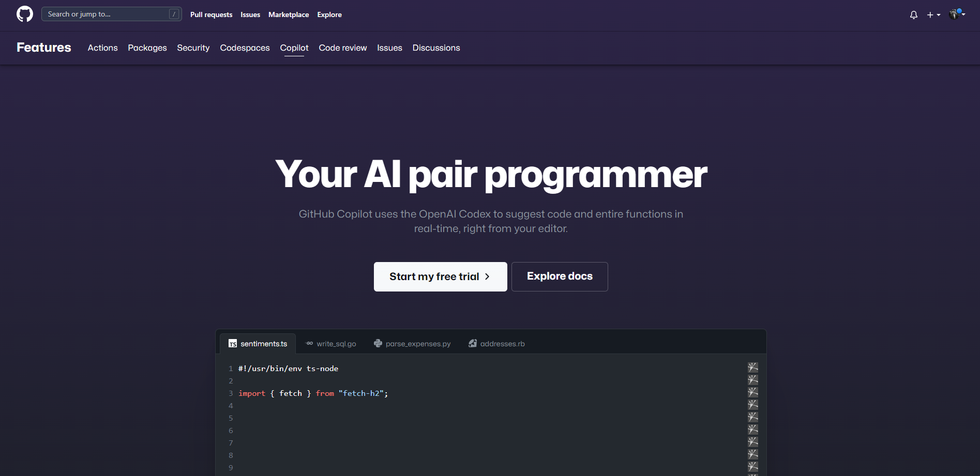This screenshot has width=980, height=476.
Task: Open Pull requests in top navigation
Action: 211,14
